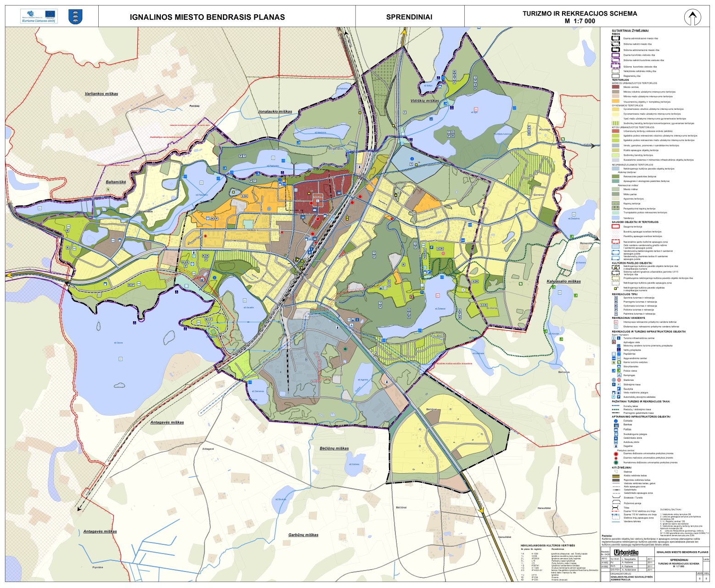Viewport: 715px width, 588px height.
Task: Click the 'Antagavė' village label
Action: click(208, 448)
